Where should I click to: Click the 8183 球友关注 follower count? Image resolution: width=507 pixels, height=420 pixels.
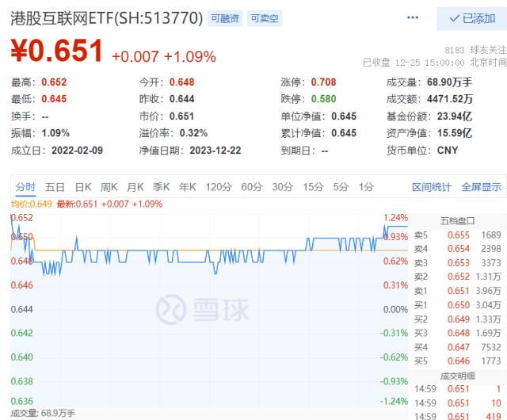click(x=475, y=50)
